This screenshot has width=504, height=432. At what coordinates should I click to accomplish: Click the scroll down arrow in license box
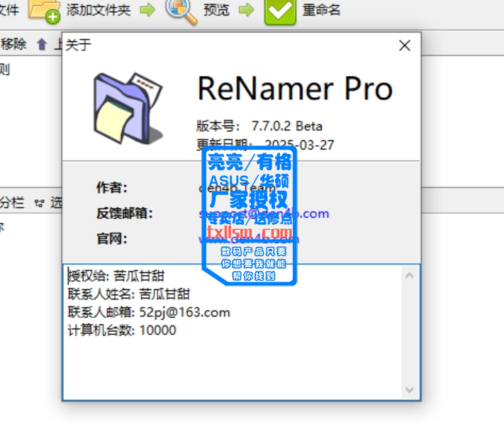coord(410,389)
